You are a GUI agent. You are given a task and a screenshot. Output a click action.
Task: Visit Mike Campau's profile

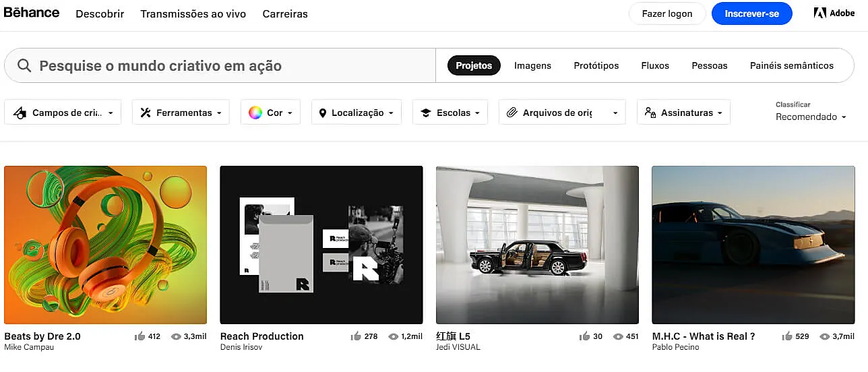[29, 347]
